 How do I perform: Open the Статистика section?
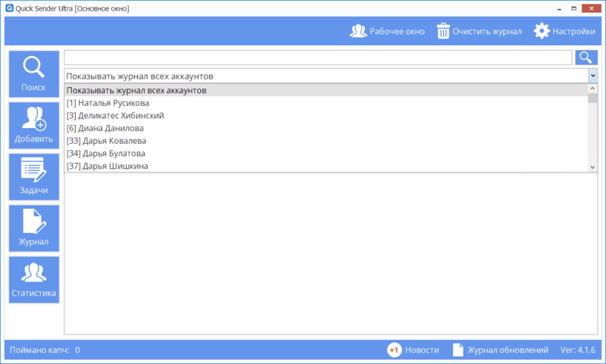point(33,280)
